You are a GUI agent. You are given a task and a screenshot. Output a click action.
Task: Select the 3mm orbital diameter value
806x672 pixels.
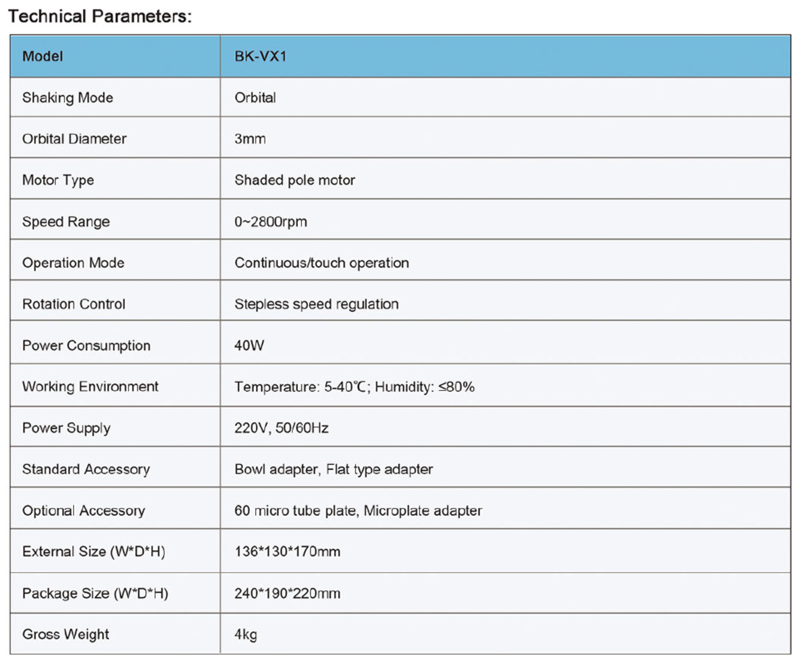[x=250, y=139]
